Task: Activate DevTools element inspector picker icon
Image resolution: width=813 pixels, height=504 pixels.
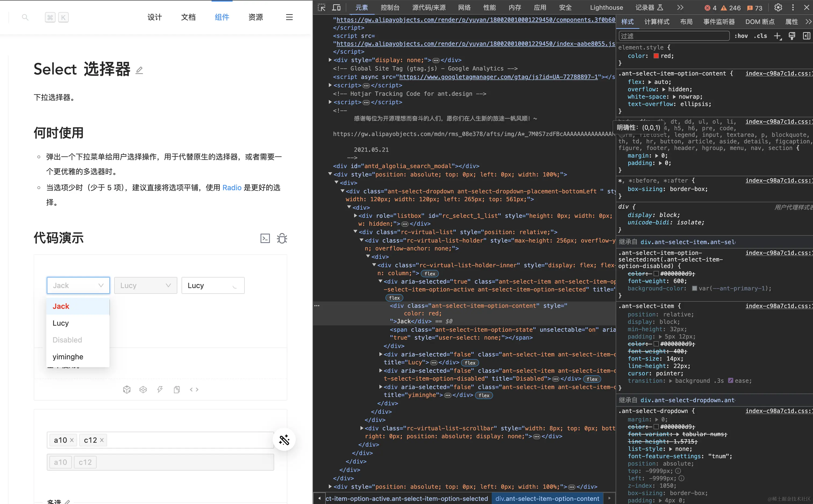Action: (321, 7)
